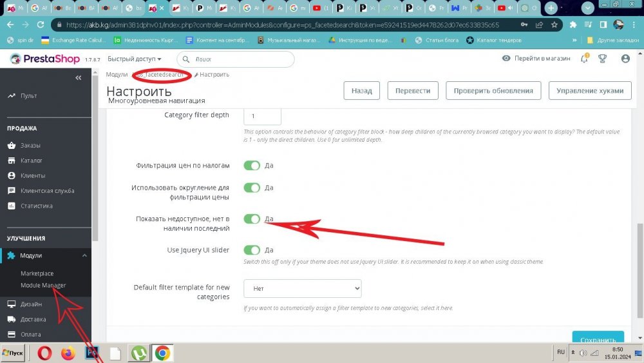Open Клиенты person icon
The height and width of the screenshot is (363, 644).
[12, 175]
